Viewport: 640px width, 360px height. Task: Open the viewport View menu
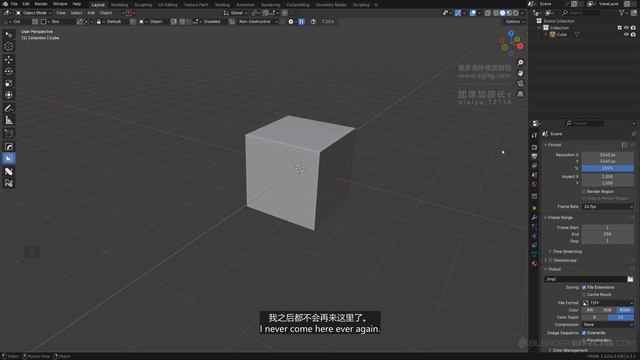pos(61,13)
